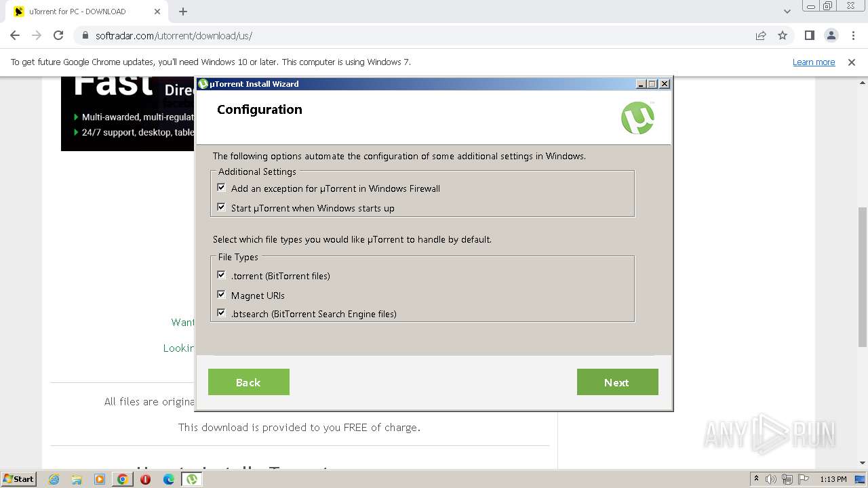Viewport: 868px width, 488px height.
Task: Click the volume speaker tray icon
Action: pyautogui.click(x=771, y=479)
